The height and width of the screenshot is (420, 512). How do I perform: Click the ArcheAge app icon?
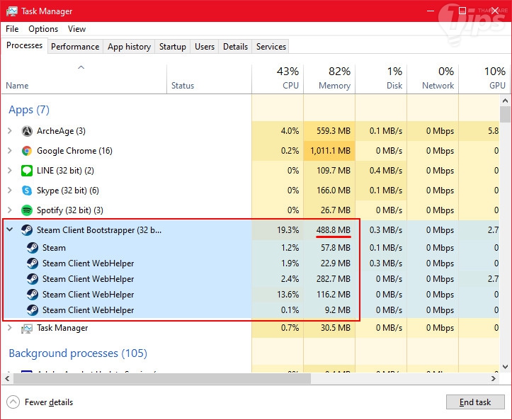click(27, 131)
